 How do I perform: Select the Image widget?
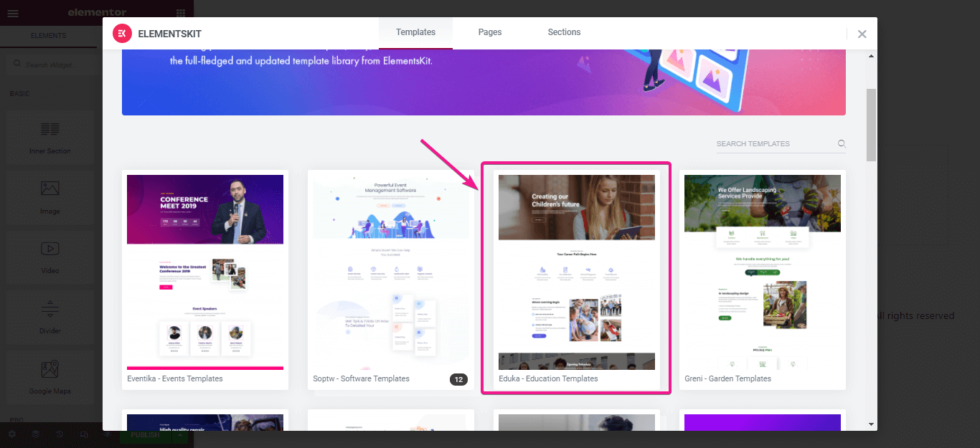50,197
